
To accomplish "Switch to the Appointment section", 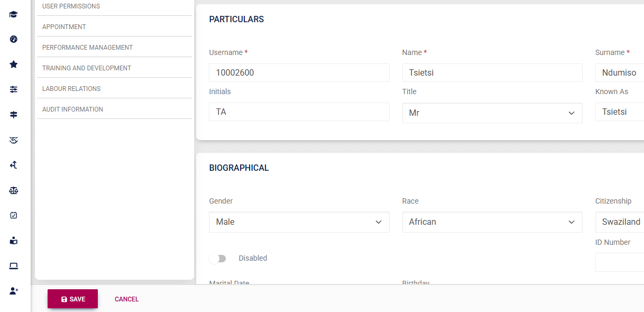I will tap(63, 26).
